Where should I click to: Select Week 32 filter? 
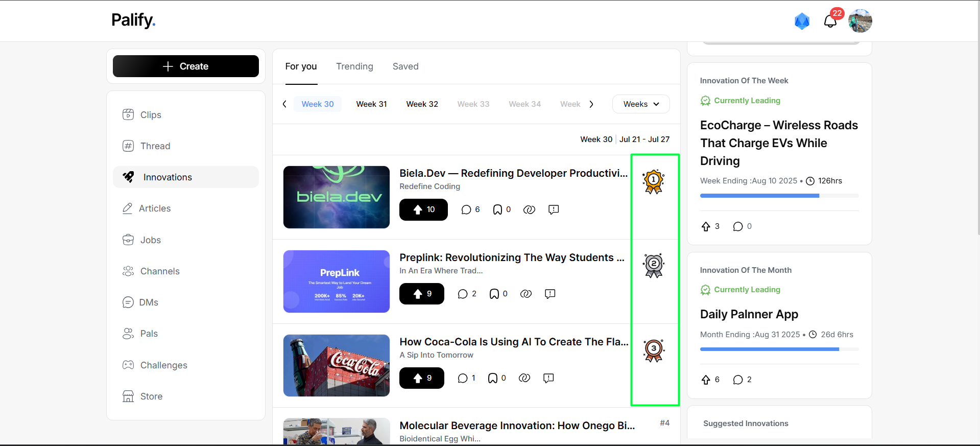[x=422, y=104]
